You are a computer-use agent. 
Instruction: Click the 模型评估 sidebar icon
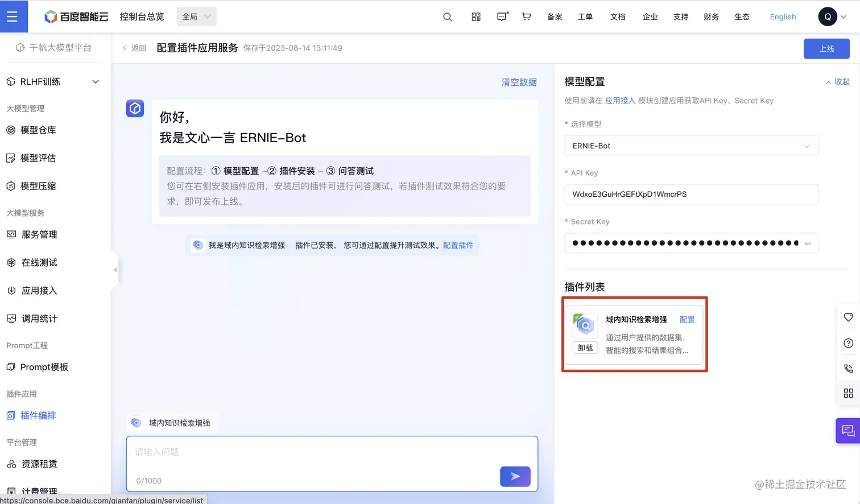pos(11,158)
